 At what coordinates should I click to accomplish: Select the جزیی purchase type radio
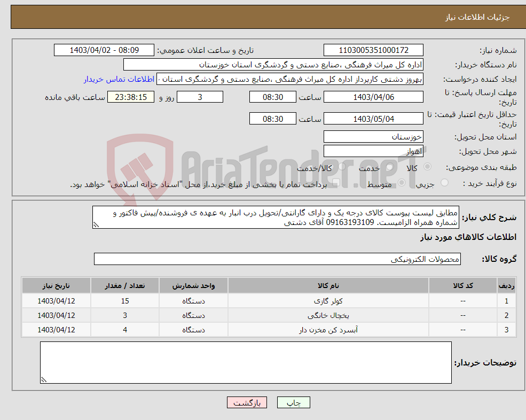[x=444, y=183]
